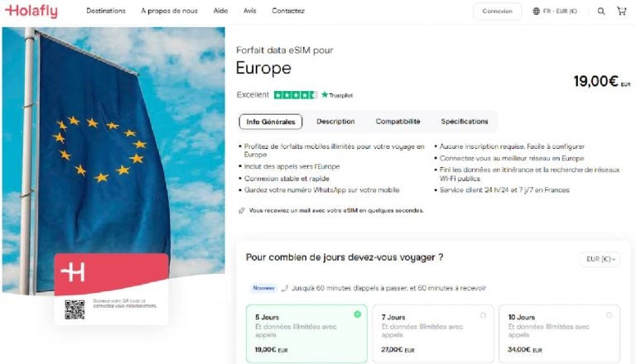This screenshot has width=636, height=364.
Task: Switch to the Compatibilité tab
Action: (397, 122)
